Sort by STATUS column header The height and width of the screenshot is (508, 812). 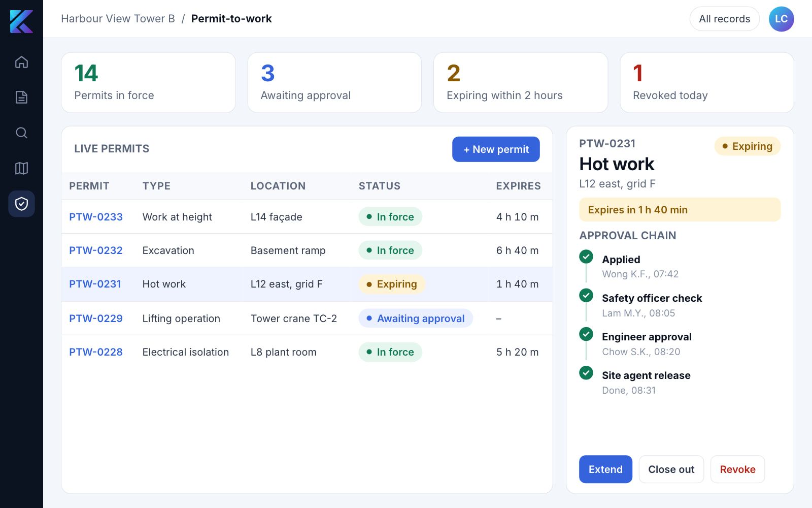380,186
